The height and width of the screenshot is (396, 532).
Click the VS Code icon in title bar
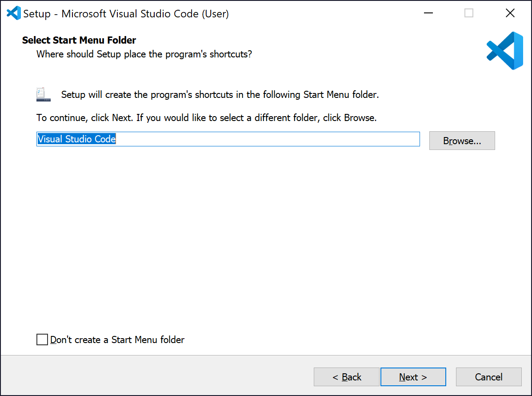[x=14, y=13]
